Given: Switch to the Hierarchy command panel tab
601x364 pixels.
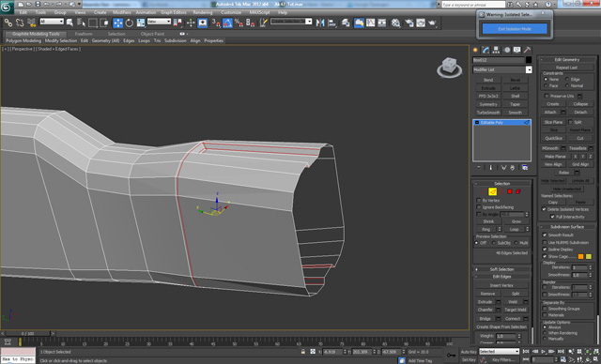Looking at the screenshot, I should click(496, 50).
